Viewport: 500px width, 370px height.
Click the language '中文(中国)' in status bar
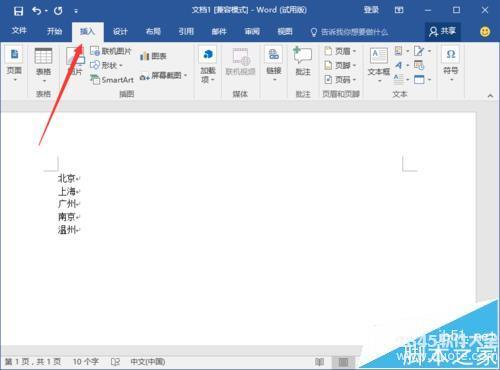tap(148, 362)
